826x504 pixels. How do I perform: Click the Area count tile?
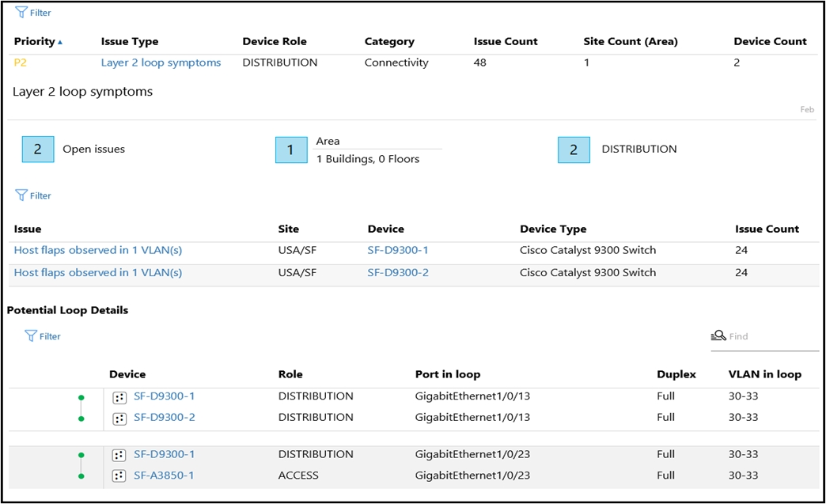coord(291,150)
